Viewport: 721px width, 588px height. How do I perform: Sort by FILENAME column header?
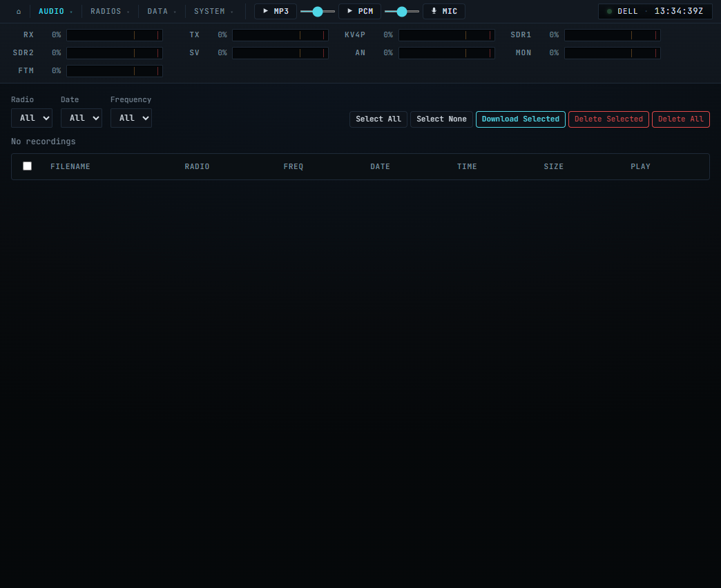[x=70, y=167]
